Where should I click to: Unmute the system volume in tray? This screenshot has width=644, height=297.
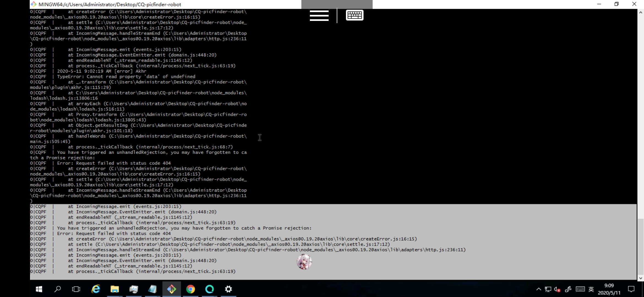tap(557, 289)
